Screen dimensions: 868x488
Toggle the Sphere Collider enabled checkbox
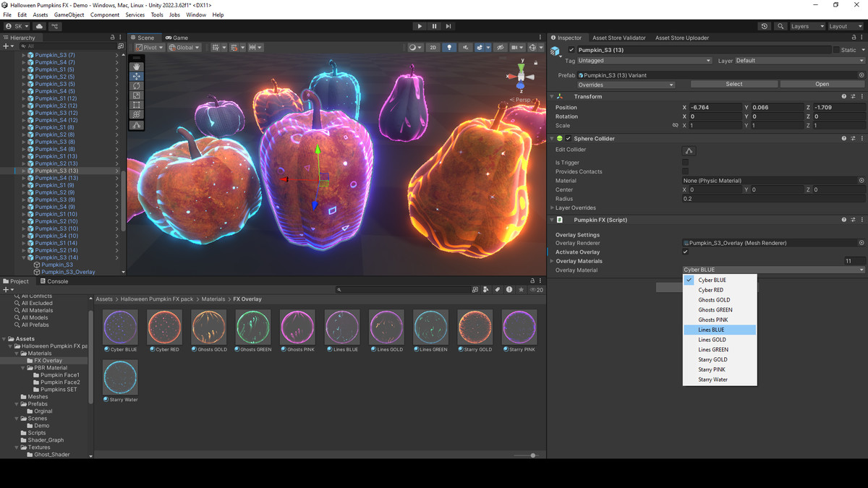(569, 138)
